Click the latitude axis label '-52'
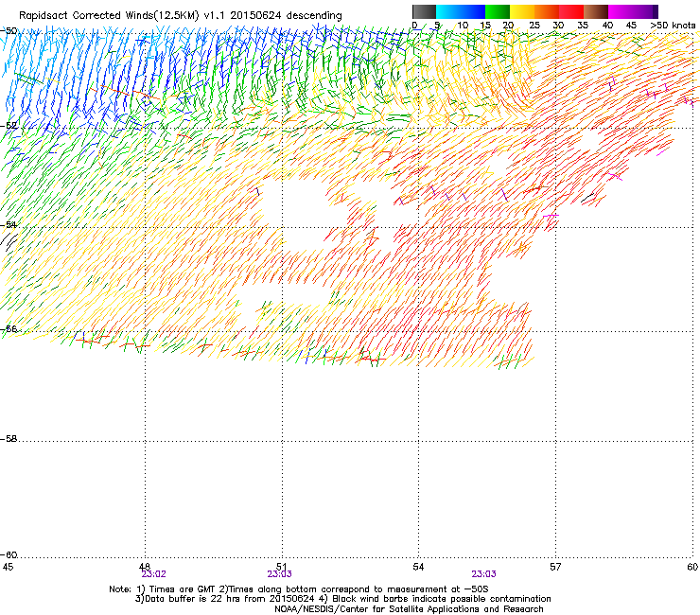700x615 pixels. coord(9,126)
